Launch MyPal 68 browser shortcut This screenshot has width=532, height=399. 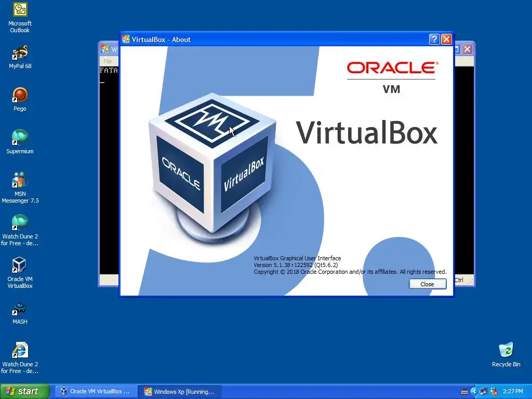pos(20,57)
